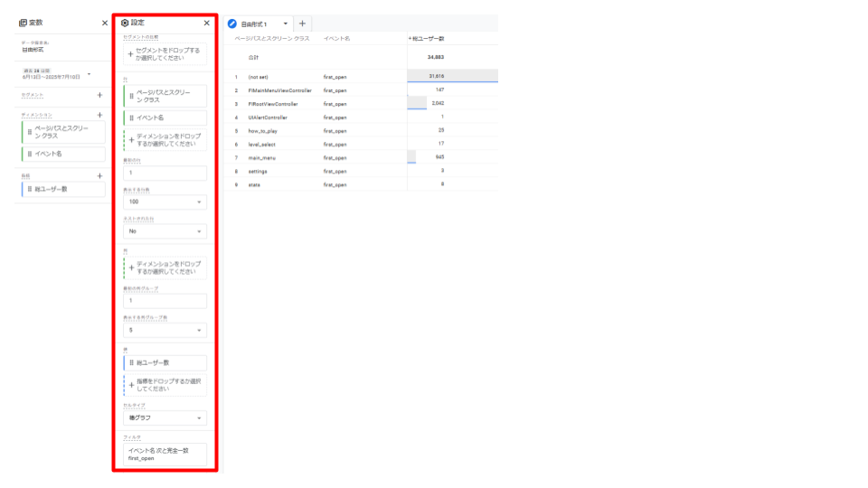Select the 総ユーザー数 metric in 変数 panel
The width and height of the screenshot is (868, 488).
[x=63, y=189]
